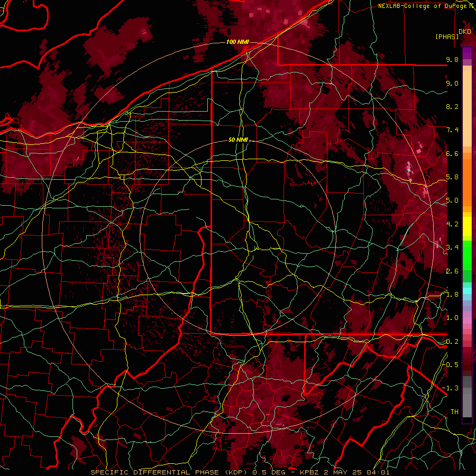The image size is (476, 476).
Task: Click the 6.6 value on the color scale
Action: [x=452, y=153]
